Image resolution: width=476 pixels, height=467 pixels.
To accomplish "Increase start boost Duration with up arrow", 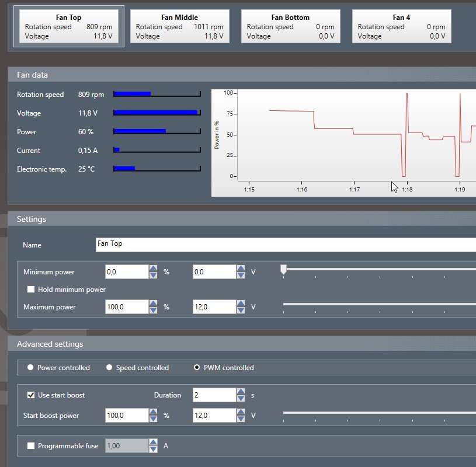I will 241,392.
